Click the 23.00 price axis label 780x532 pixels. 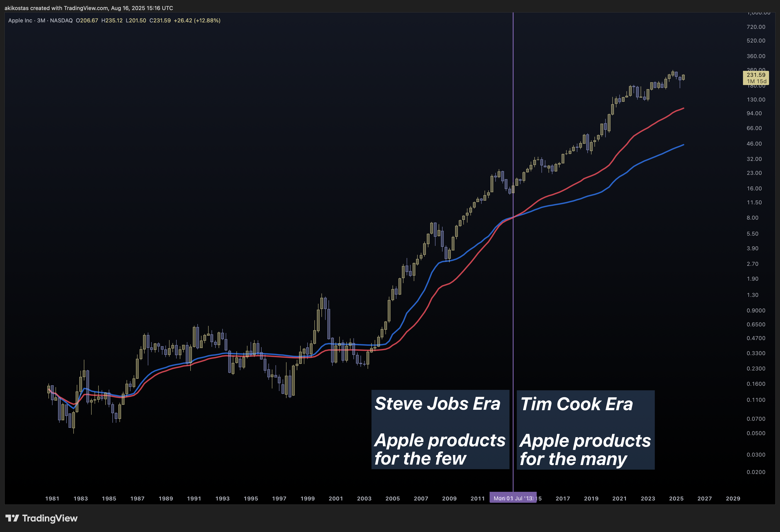754,173
